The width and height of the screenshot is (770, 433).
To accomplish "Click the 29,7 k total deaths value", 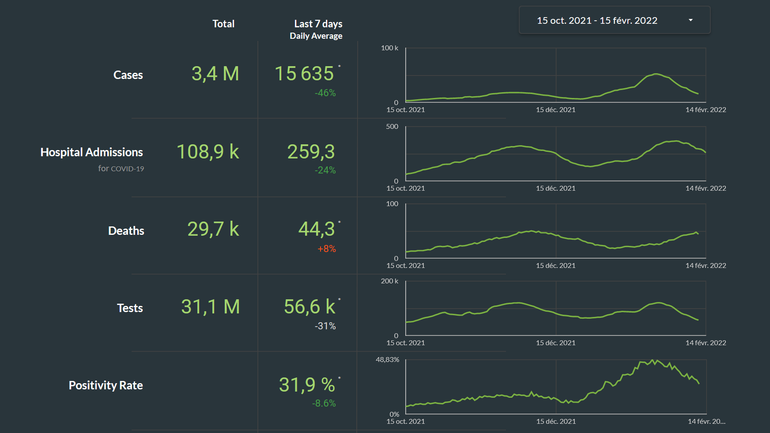I will pos(213,230).
